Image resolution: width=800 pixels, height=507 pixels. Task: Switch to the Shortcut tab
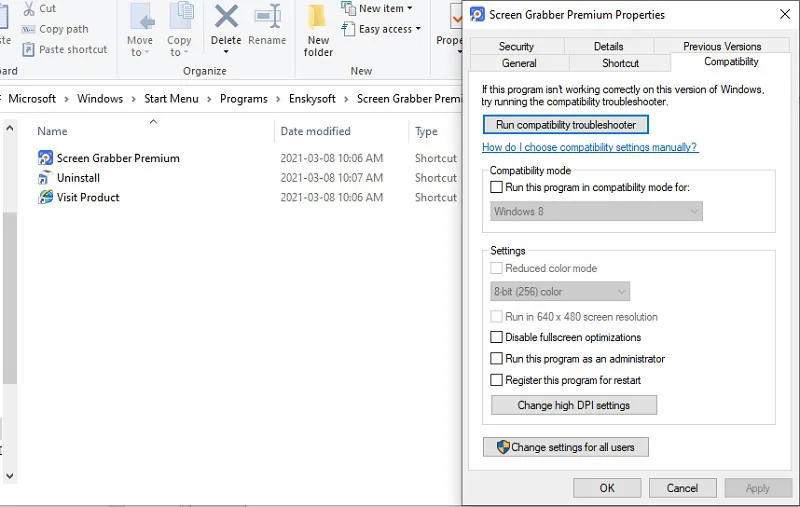(620, 63)
